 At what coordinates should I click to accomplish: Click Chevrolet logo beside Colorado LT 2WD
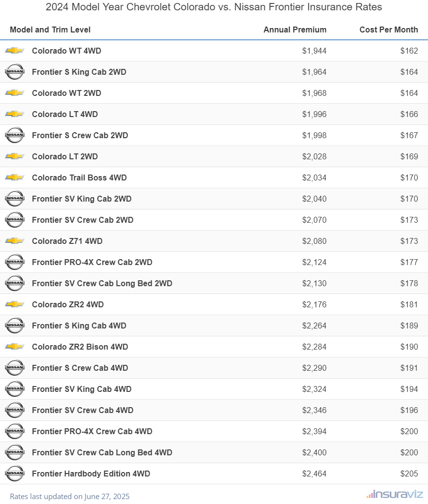[x=15, y=156]
